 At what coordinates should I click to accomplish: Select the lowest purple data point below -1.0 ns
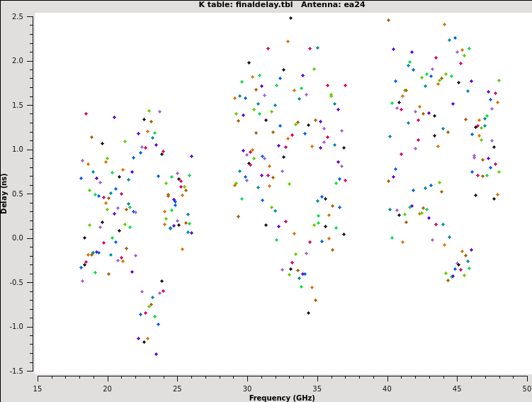156,354
